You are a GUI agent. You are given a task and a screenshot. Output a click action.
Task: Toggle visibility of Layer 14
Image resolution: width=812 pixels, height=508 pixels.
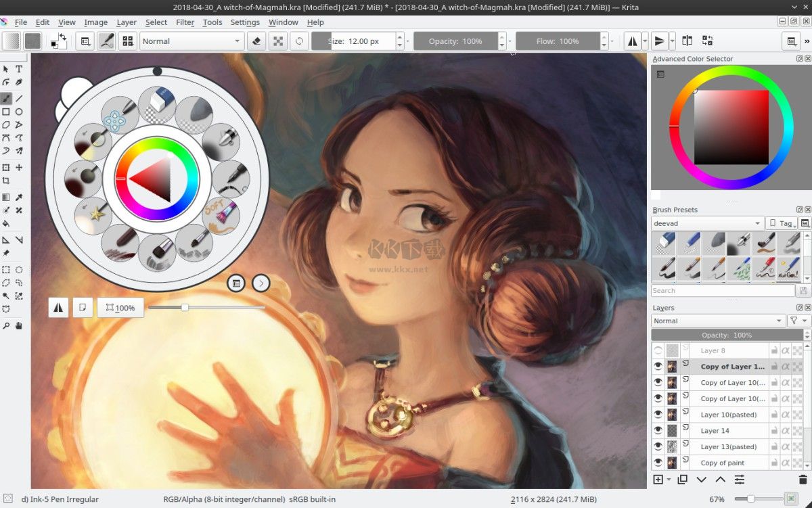pyautogui.click(x=658, y=430)
